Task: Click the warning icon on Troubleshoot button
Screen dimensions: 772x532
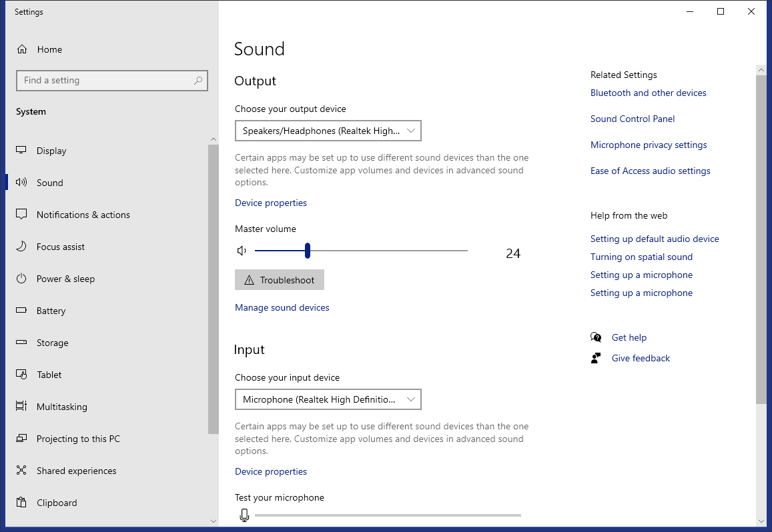Action: 249,280
